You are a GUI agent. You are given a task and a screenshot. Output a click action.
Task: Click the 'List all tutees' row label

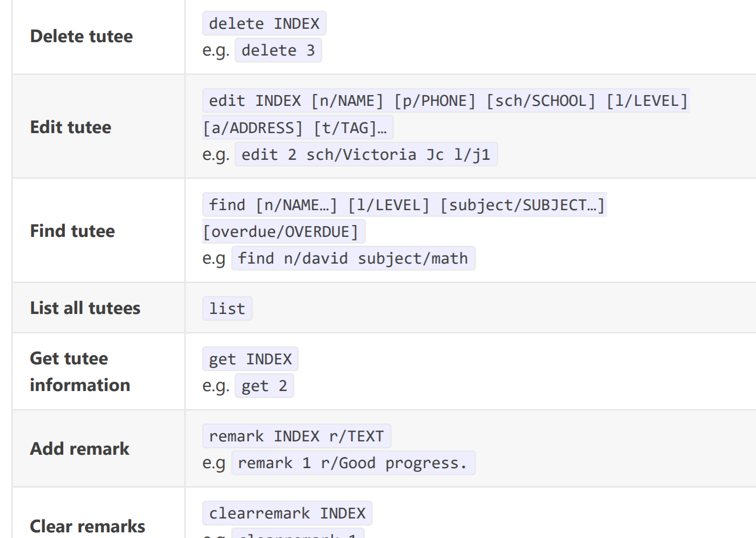pyautogui.click(x=85, y=308)
